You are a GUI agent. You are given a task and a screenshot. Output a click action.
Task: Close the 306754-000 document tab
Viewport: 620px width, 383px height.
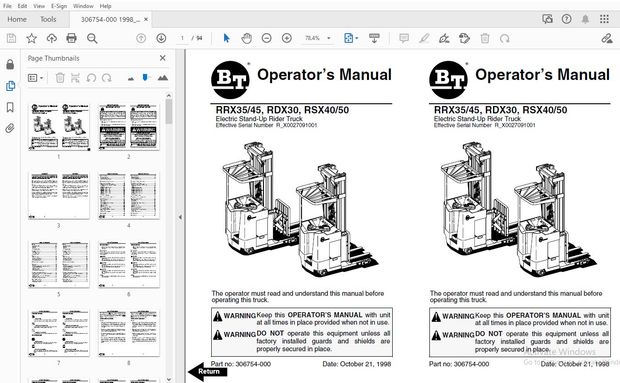(146, 19)
